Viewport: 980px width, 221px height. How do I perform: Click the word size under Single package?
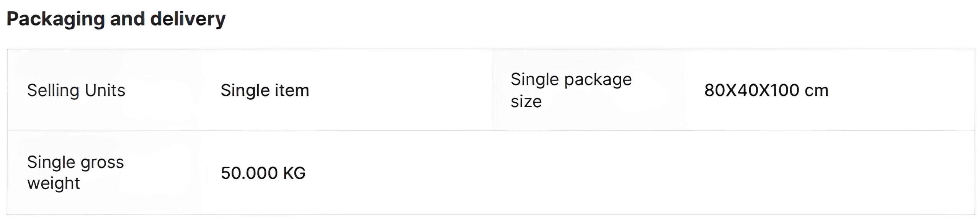click(x=526, y=101)
